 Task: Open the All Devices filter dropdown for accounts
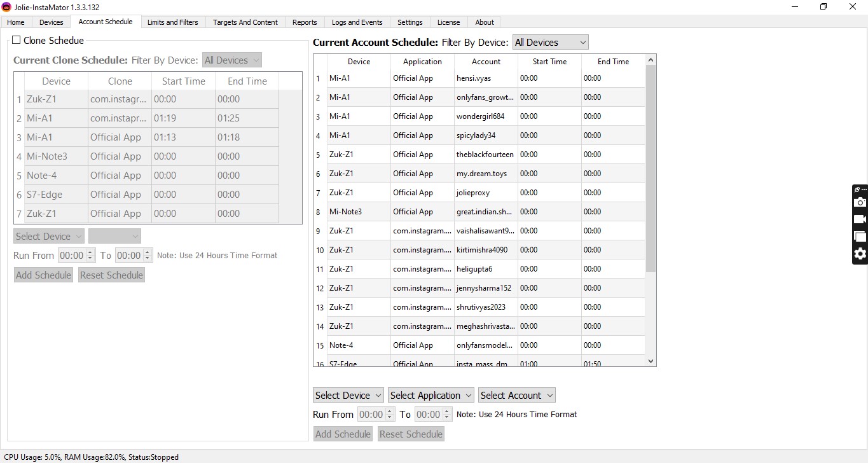(549, 41)
